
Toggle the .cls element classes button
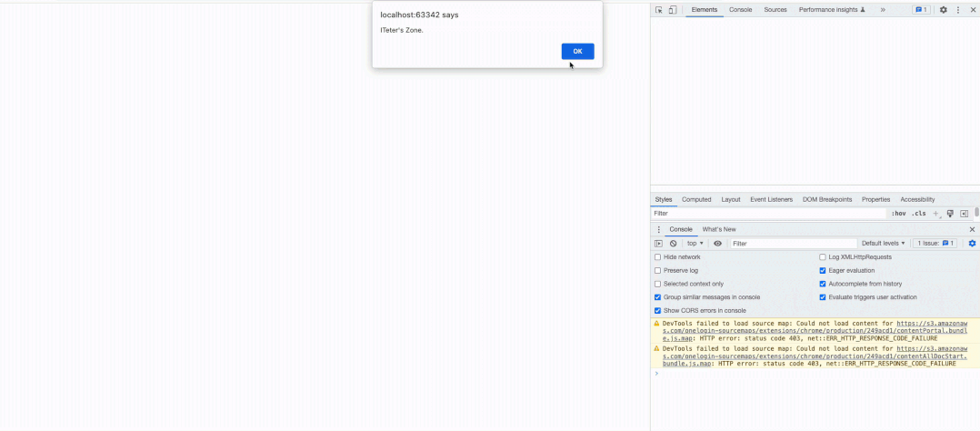click(919, 214)
